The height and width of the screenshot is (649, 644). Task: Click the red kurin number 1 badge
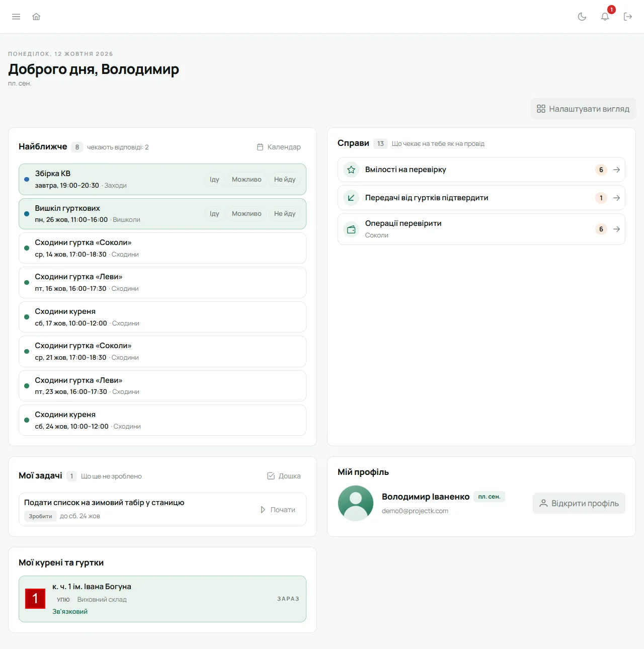click(x=35, y=599)
